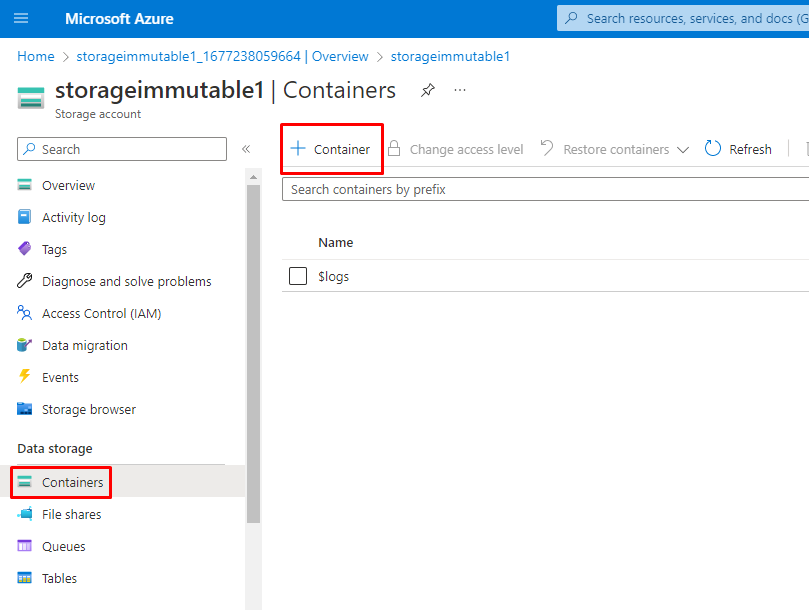The height and width of the screenshot is (610, 809).
Task: Open the $logs container
Action: (333, 277)
